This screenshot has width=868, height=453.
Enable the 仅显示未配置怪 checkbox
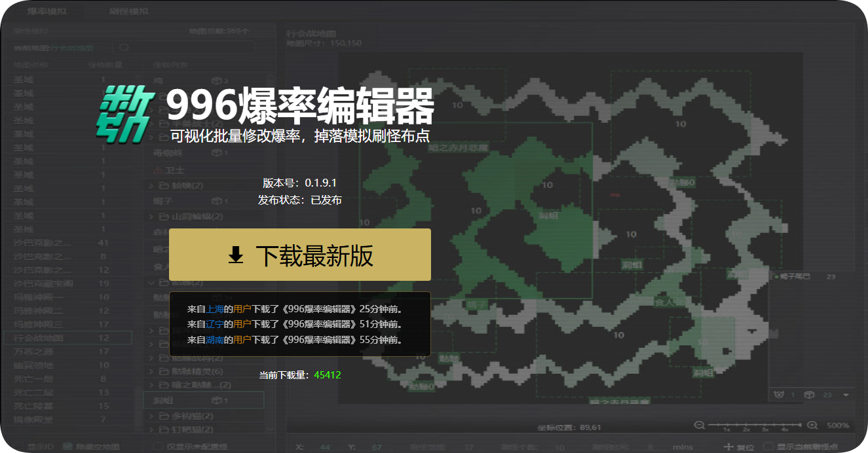click(x=157, y=446)
